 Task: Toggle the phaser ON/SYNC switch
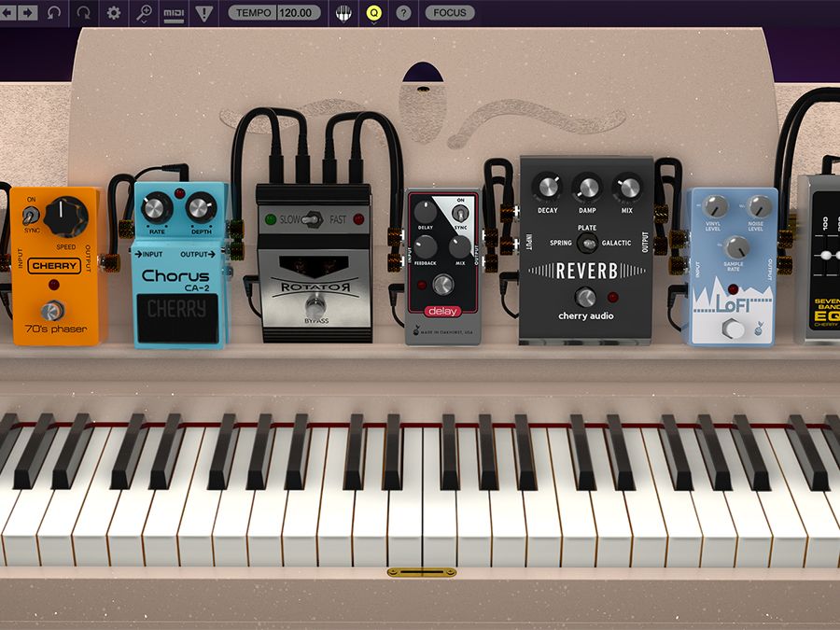(30, 216)
